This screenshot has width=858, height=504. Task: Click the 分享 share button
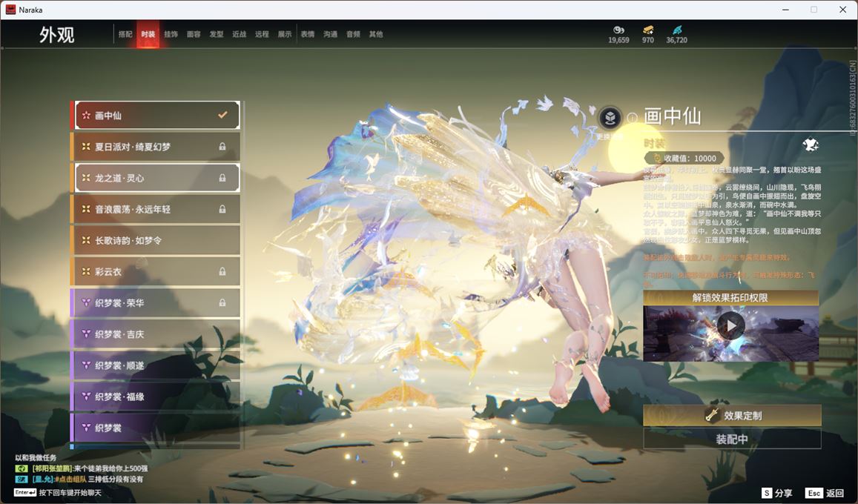(x=777, y=493)
